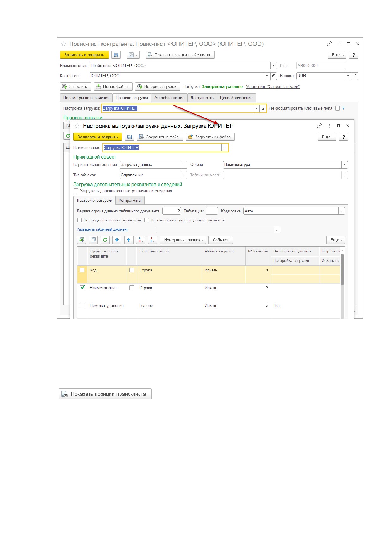Screen dimensions: 392x555
Task: Open three-dot menu in settings dialog title bar
Action: [329, 126]
